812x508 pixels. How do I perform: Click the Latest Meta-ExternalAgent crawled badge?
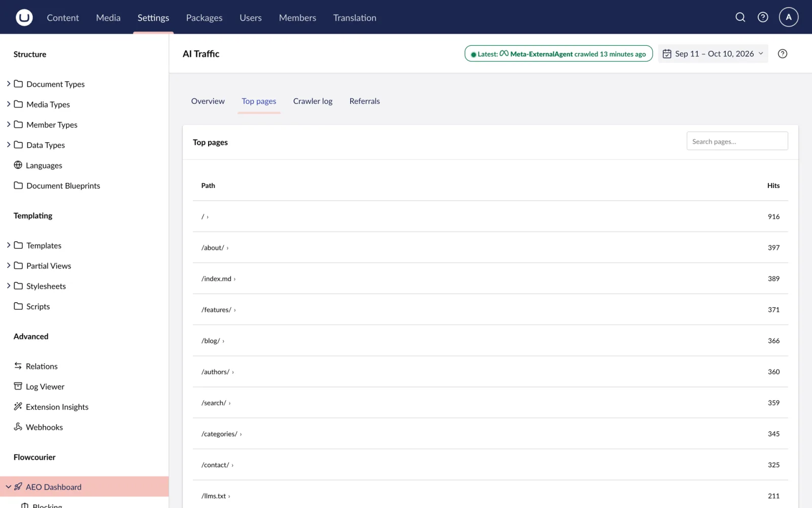559,54
